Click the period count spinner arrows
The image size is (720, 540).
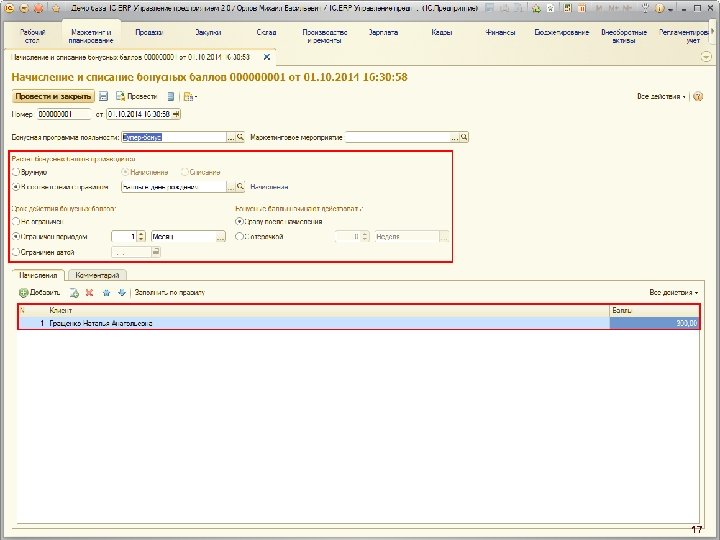141,236
